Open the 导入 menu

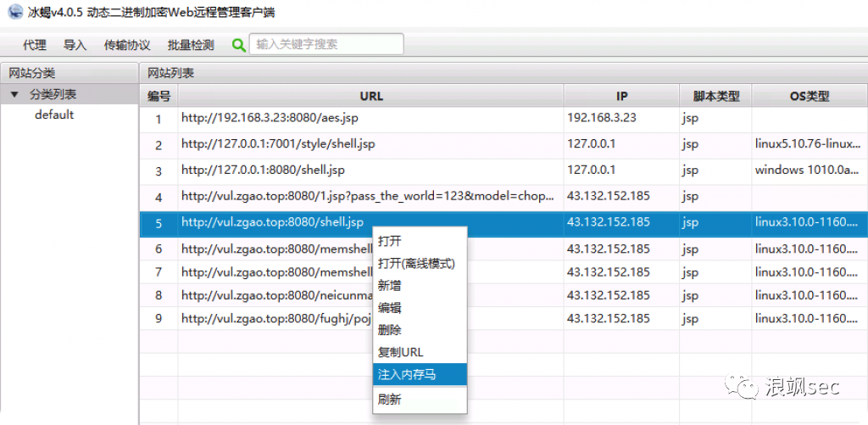point(75,46)
